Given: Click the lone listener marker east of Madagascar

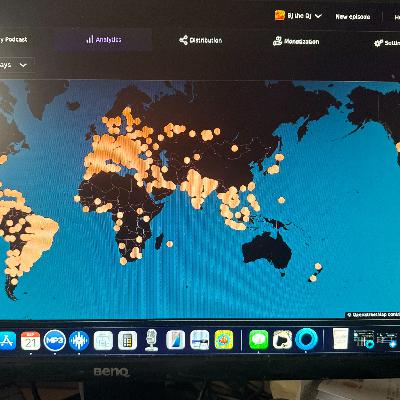Looking at the screenshot, I should tap(169, 244).
